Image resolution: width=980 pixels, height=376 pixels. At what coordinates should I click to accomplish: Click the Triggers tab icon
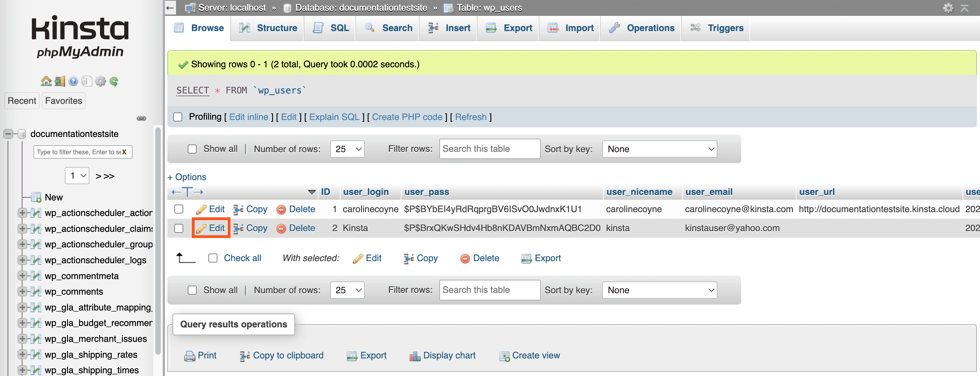point(696,28)
